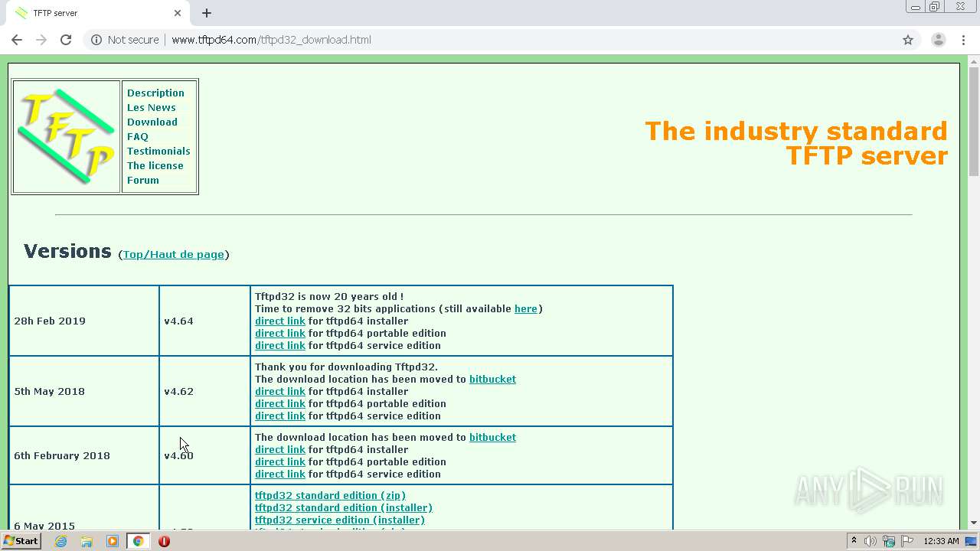Download tftpd32 service edition (installer)

coord(339,520)
